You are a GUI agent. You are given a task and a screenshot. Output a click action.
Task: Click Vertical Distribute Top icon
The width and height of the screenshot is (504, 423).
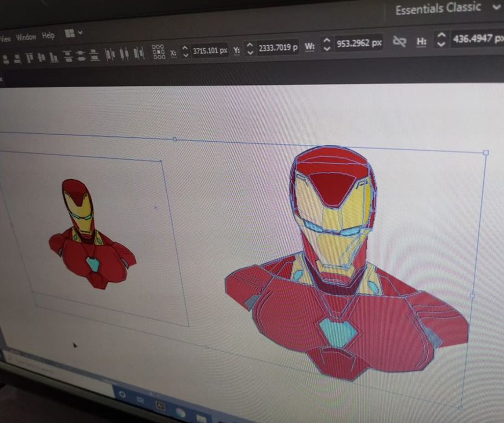pyautogui.click(x=68, y=56)
